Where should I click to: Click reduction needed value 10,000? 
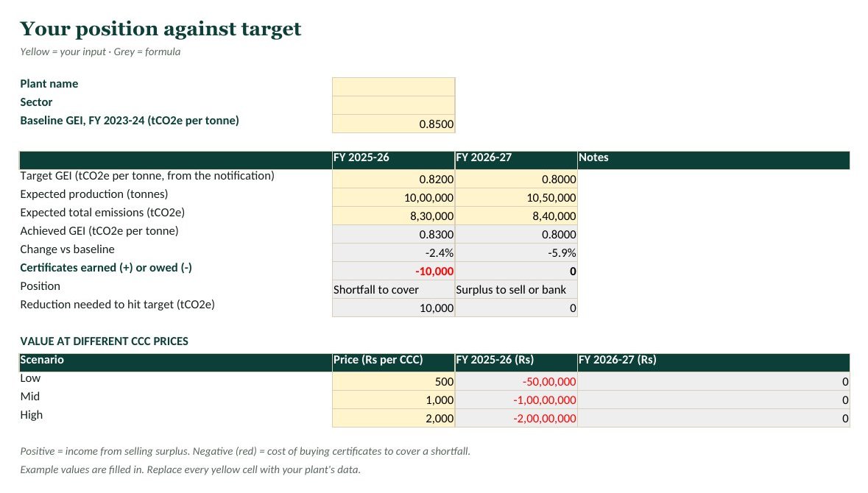click(394, 307)
